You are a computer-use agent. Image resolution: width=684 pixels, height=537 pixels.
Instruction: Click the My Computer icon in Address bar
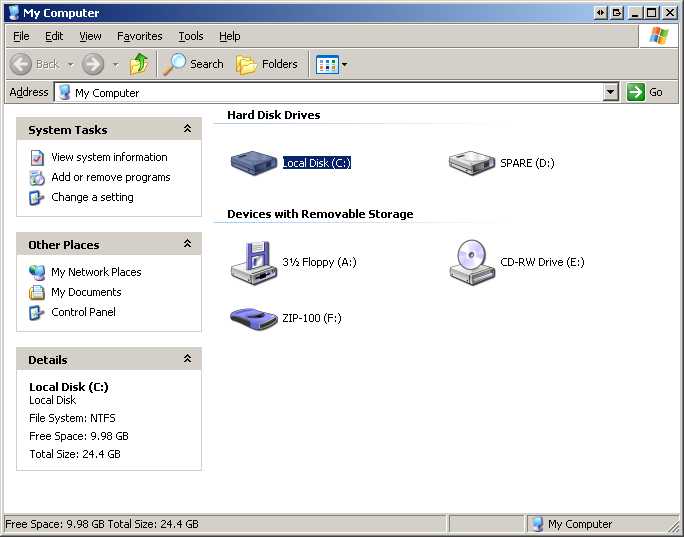click(x=65, y=92)
